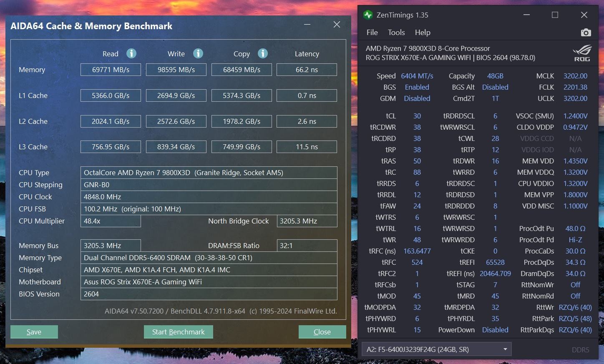
Task: Open the Tools menu in ZenTimings
Action: coord(396,33)
